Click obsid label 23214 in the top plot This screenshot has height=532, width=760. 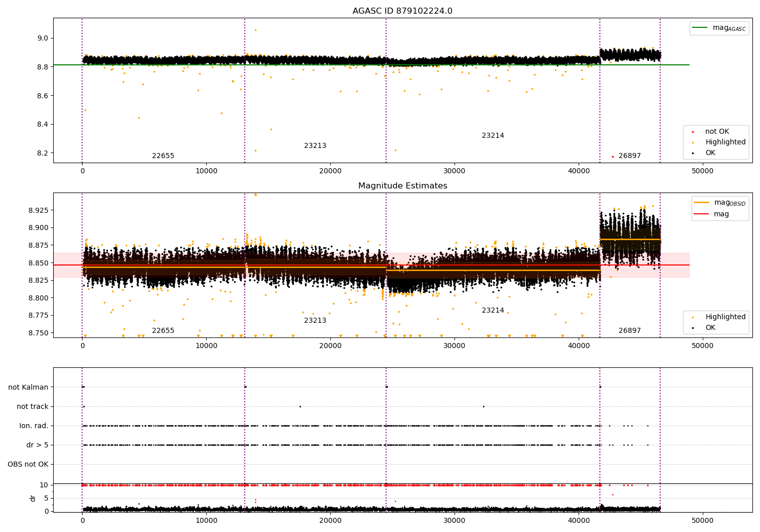pyautogui.click(x=493, y=136)
